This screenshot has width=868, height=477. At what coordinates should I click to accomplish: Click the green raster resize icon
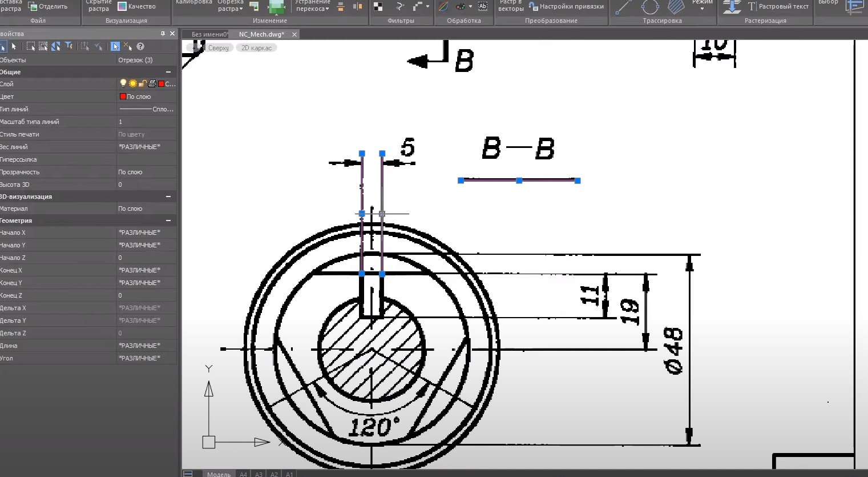(x=276, y=7)
